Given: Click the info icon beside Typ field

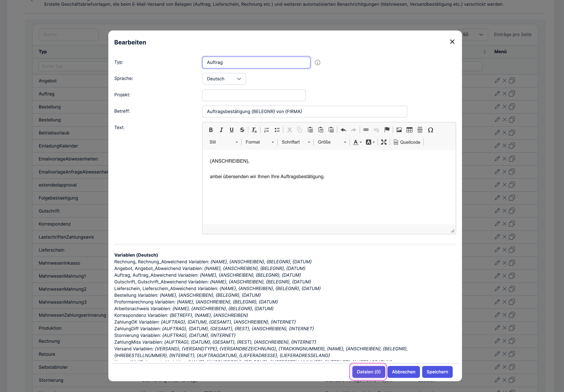Looking at the screenshot, I should point(317,63).
